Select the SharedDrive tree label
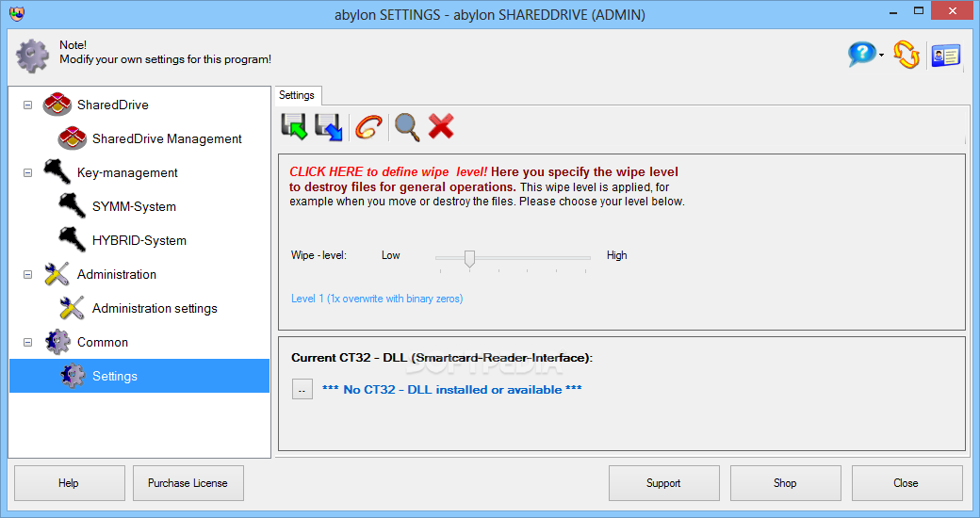This screenshot has height=518, width=980. tap(113, 105)
